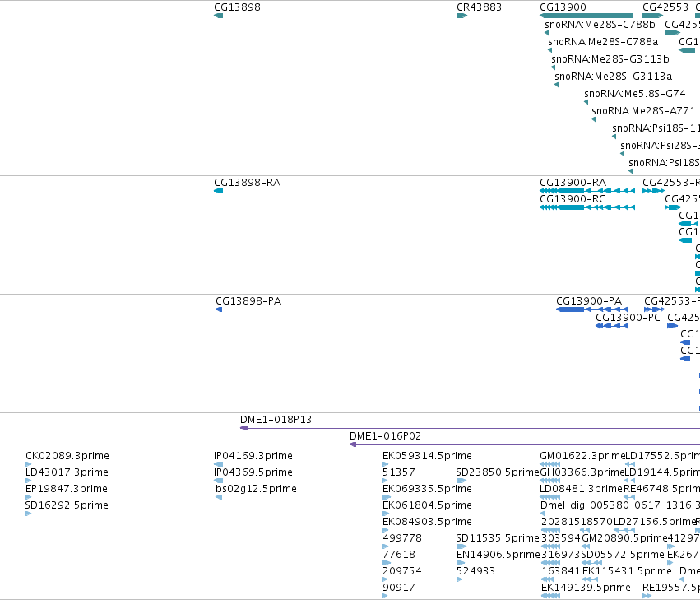Screen dimensions: 700x600
Task: Select the 77618 feature label
Action: point(399,555)
